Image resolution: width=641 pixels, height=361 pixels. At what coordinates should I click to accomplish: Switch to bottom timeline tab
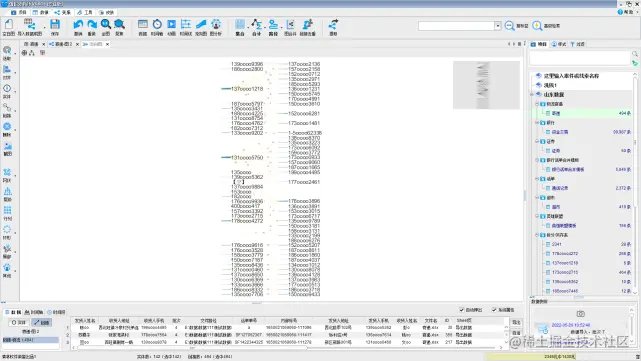(x=34, y=312)
